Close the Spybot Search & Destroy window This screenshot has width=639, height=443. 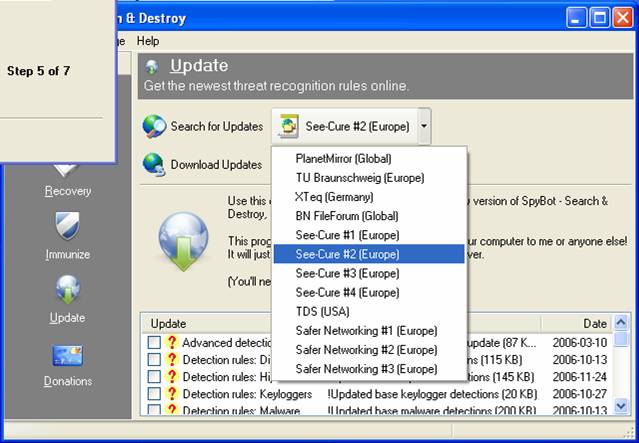click(x=623, y=18)
